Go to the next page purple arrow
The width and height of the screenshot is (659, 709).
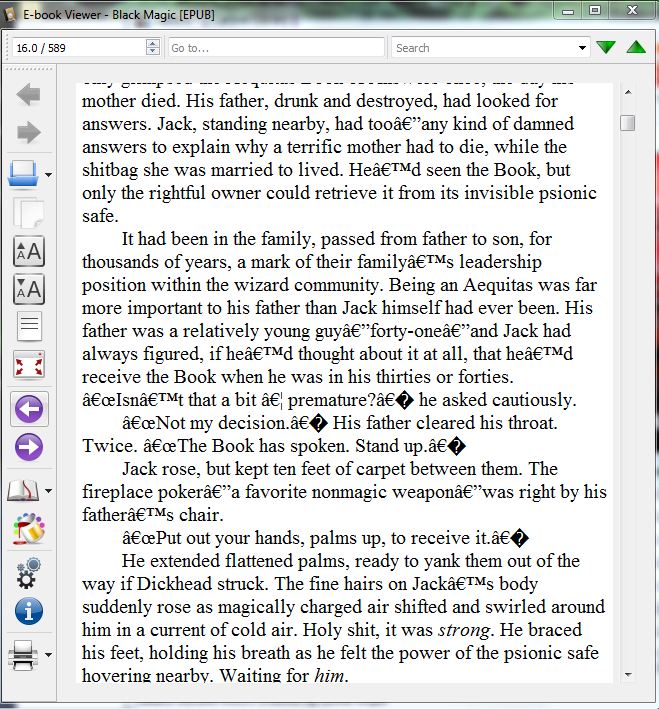29,447
